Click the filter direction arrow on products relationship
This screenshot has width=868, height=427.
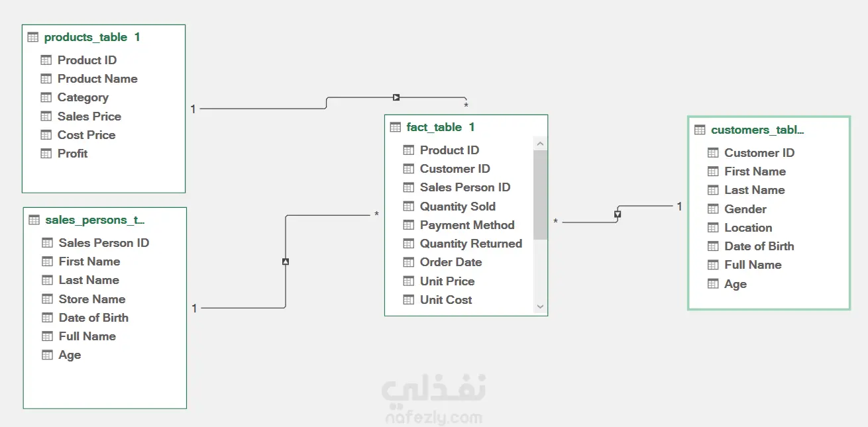396,97
